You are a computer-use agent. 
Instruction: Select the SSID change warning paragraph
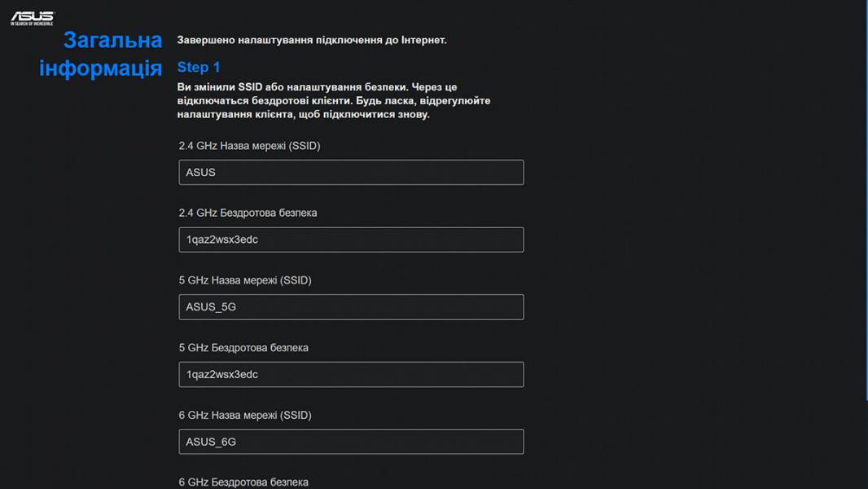pos(334,101)
